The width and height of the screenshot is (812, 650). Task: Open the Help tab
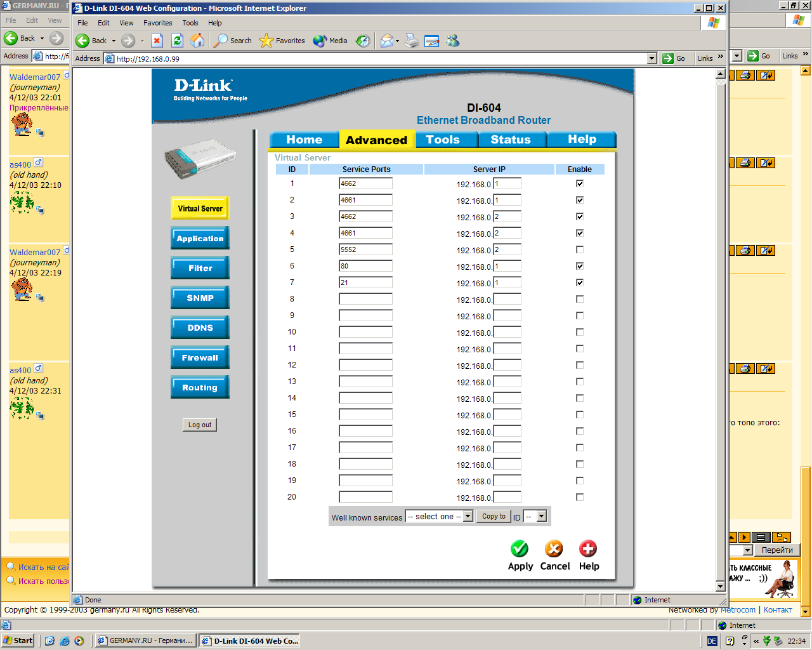click(x=582, y=140)
